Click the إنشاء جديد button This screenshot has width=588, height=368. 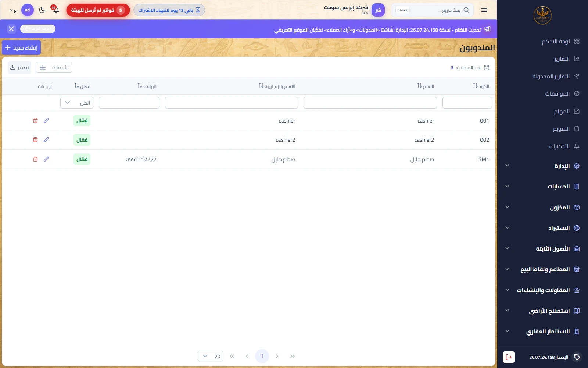click(x=21, y=48)
